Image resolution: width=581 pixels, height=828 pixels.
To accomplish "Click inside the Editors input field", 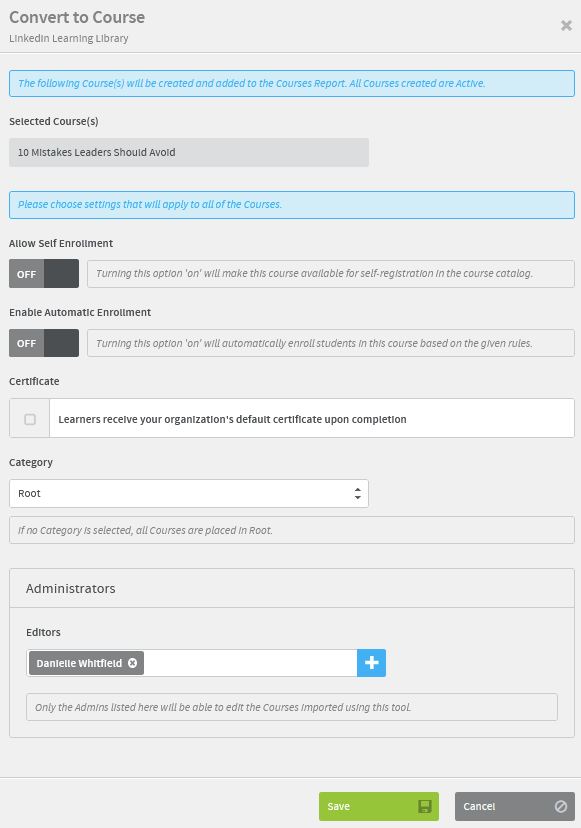I will pos(250,663).
